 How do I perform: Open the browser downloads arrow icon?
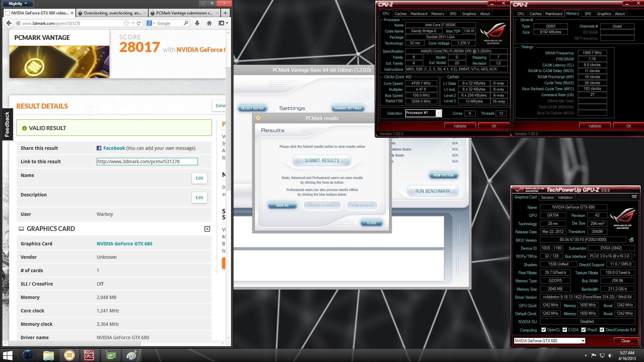[x=197, y=23]
